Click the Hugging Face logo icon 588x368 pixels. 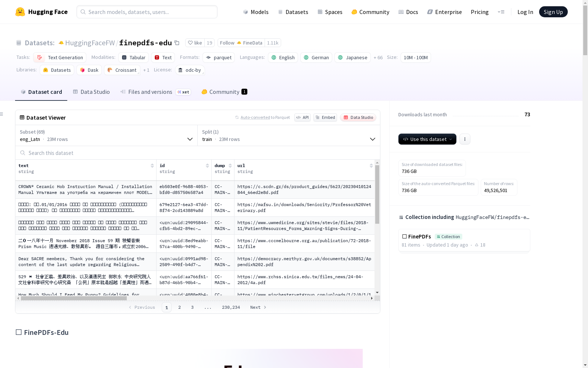[20, 12]
